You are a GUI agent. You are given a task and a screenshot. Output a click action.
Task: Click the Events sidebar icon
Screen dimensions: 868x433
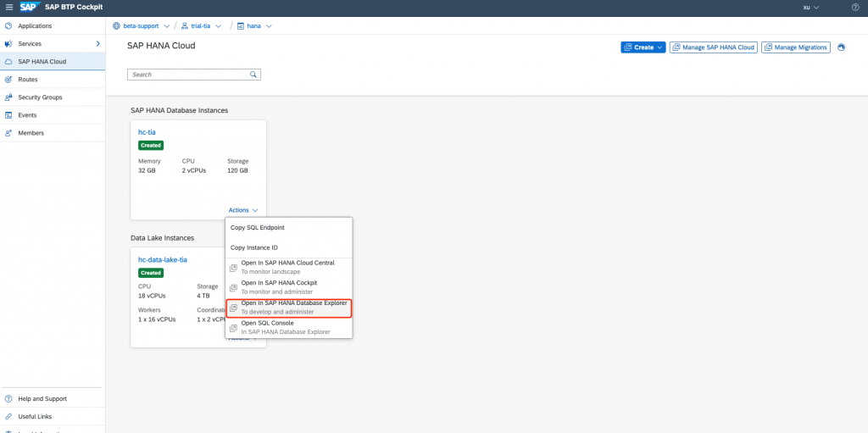(8, 115)
